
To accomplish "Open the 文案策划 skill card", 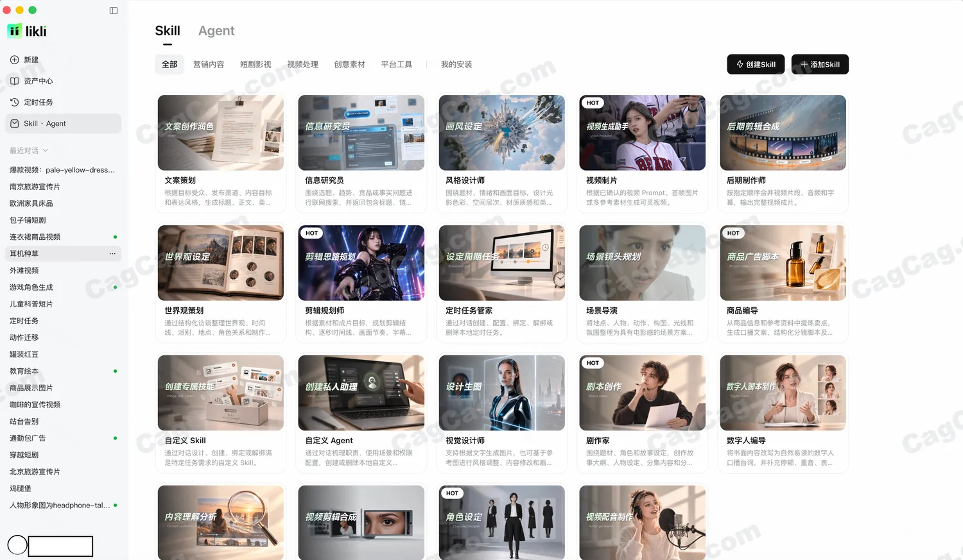I will pos(220,153).
